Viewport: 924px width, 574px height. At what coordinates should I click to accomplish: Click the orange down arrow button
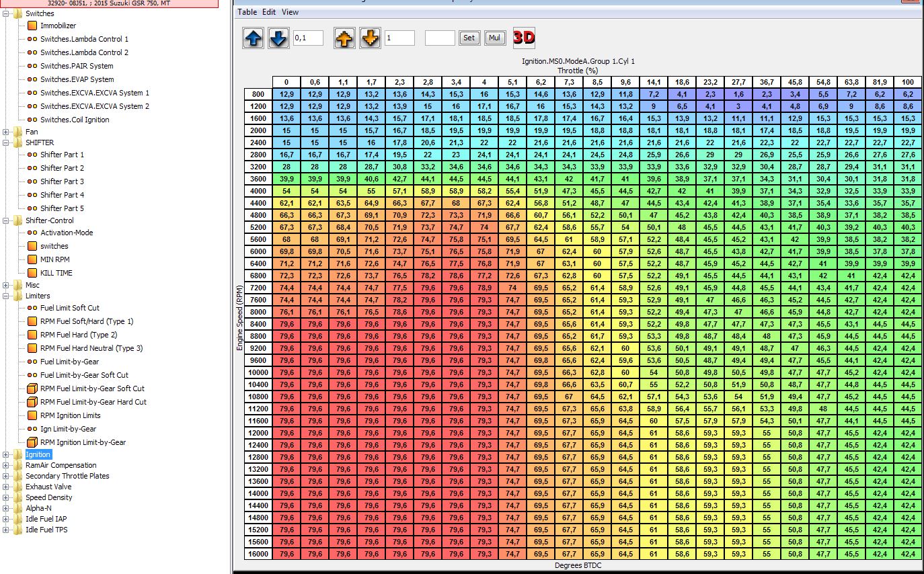click(x=370, y=38)
